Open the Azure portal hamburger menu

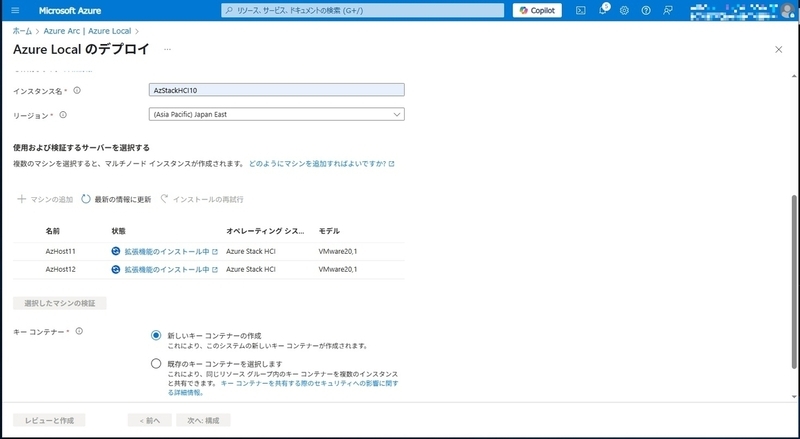pyautogui.click(x=15, y=10)
